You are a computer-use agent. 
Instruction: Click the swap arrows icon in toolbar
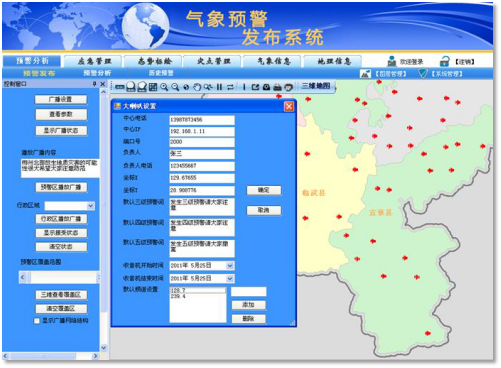pos(230,87)
